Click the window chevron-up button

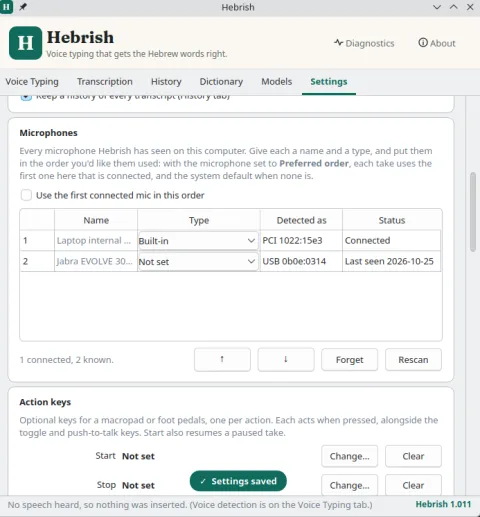[454, 7]
